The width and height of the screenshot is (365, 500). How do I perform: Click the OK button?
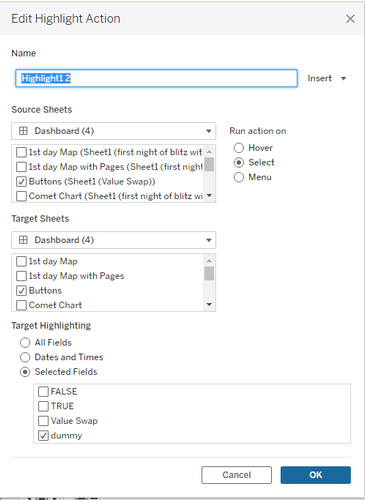tap(315, 475)
